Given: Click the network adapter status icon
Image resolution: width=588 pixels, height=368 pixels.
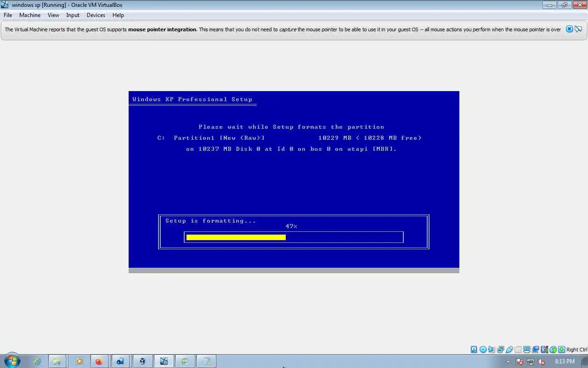Looking at the screenshot, I should point(500,350).
